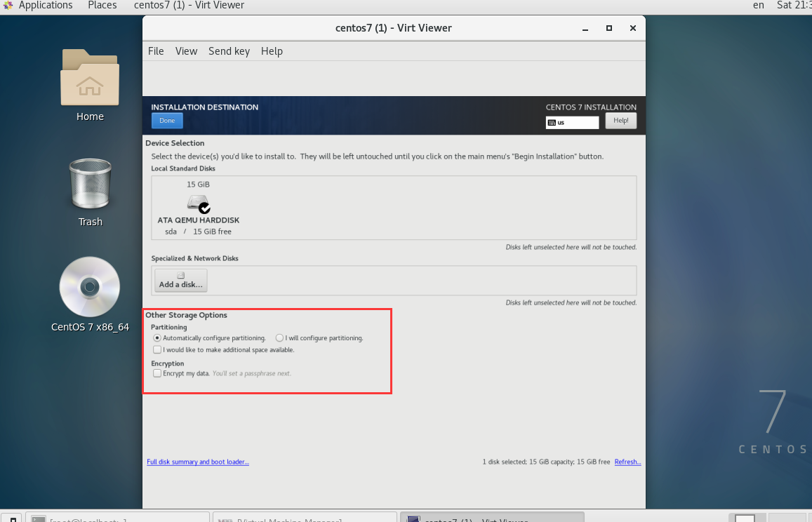Click the Applications menu icon in top bar
Viewport: 812px width, 522px height.
(x=8, y=5)
